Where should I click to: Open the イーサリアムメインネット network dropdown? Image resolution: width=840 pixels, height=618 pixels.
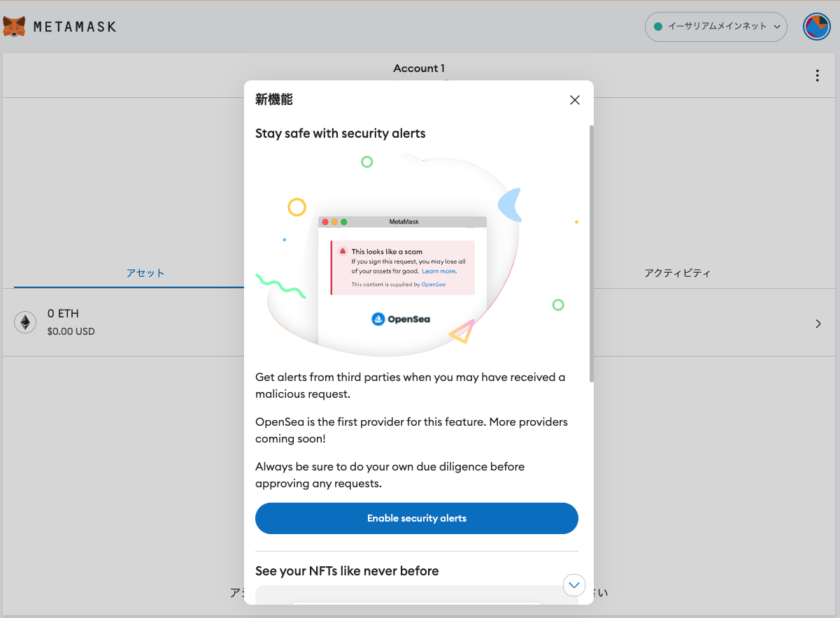(x=716, y=27)
